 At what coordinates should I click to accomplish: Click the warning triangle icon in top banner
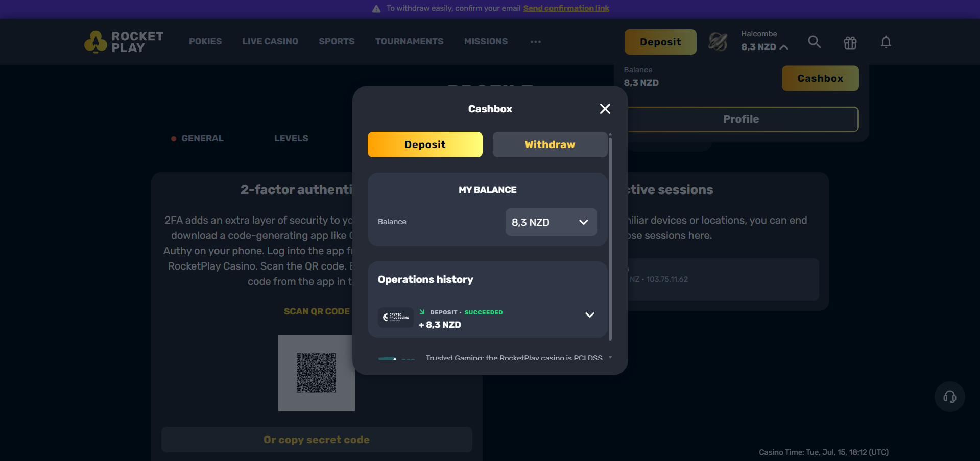pyautogui.click(x=376, y=9)
